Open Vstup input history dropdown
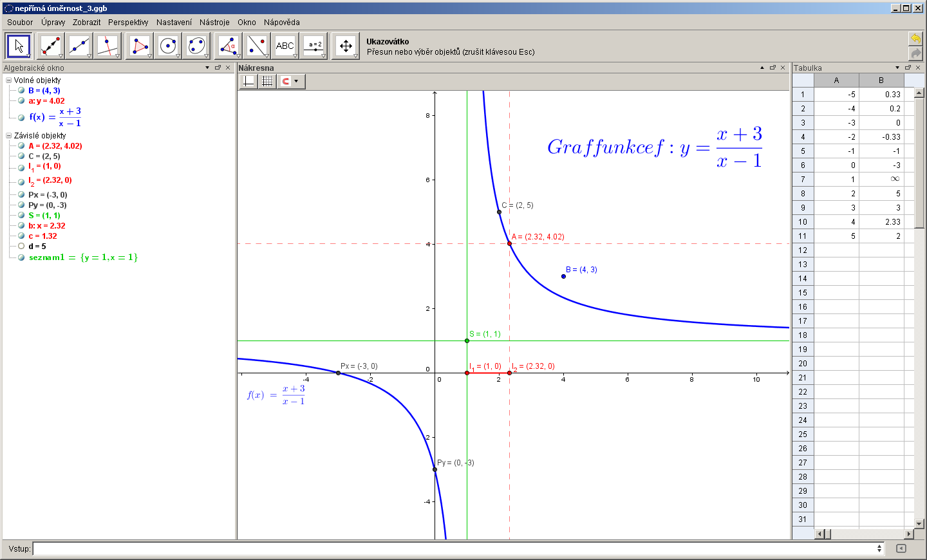This screenshot has width=927, height=560. [x=879, y=548]
